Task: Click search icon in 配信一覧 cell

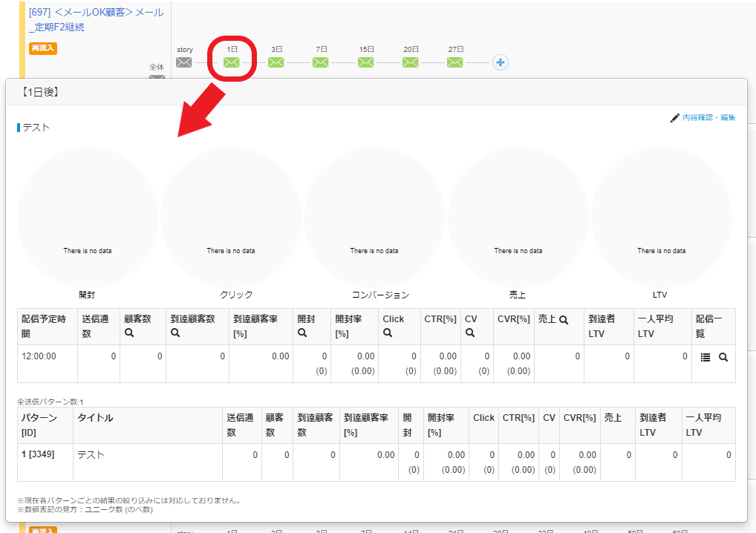Action: (723, 357)
